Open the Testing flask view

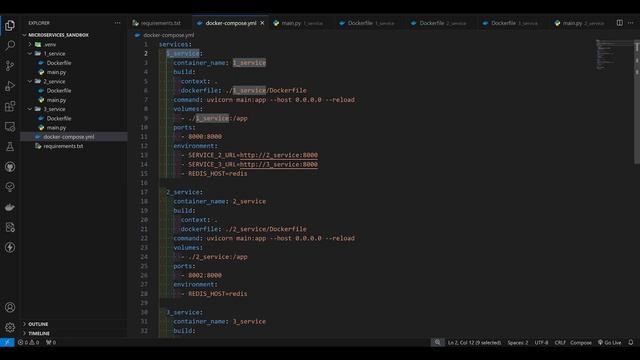pos(10,147)
